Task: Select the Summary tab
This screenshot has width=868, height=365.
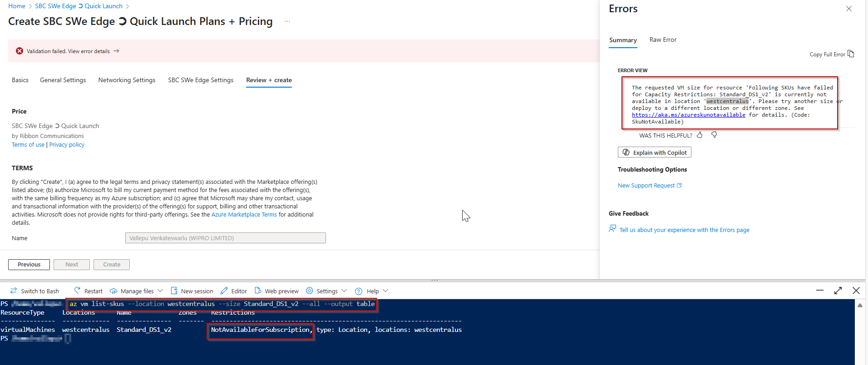Action: click(x=623, y=40)
